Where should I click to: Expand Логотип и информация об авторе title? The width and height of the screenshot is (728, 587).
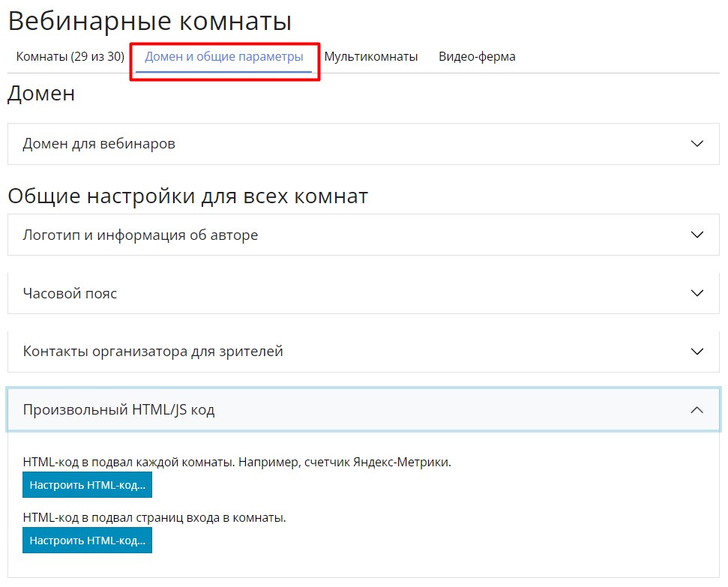[x=140, y=235]
